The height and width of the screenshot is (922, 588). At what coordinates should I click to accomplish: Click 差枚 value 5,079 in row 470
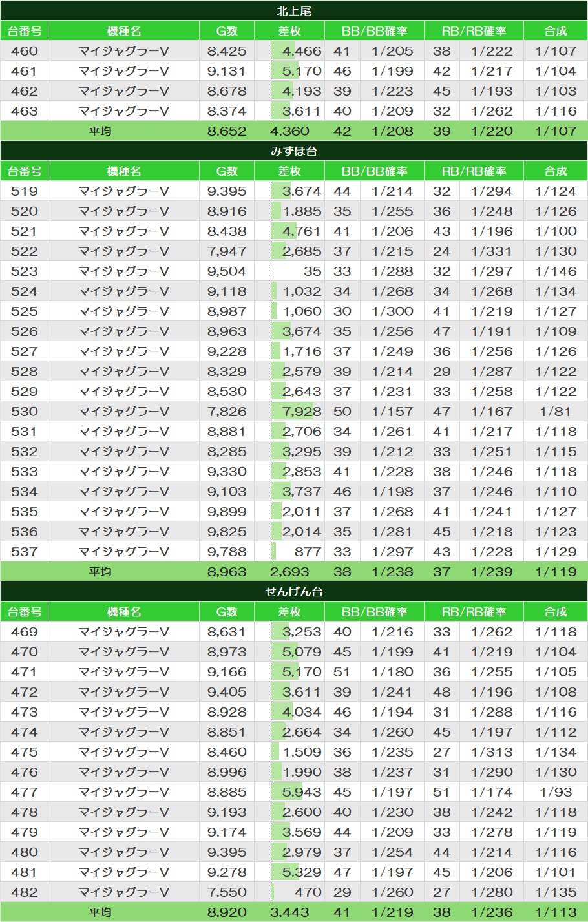click(302, 652)
